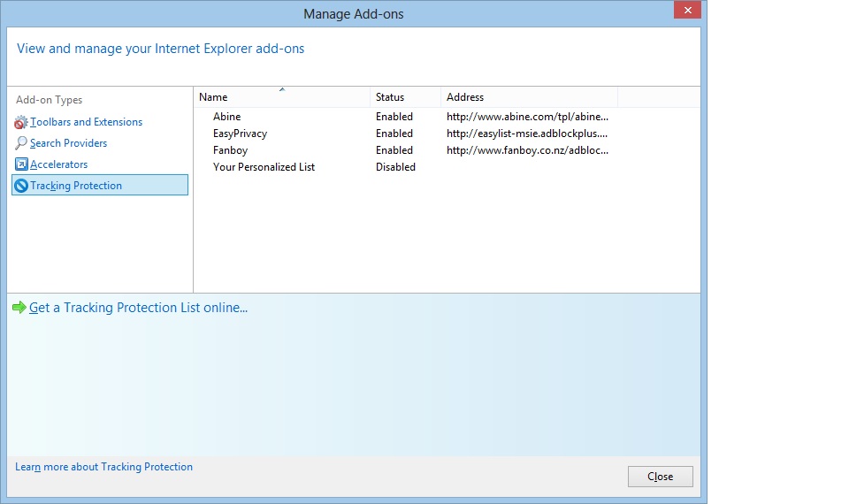
Task: Choose Tracking Protection in the add-on types
Action: (76, 186)
